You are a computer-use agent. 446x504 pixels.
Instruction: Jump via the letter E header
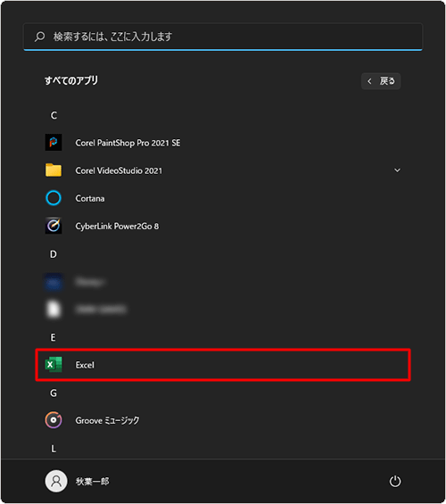click(x=53, y=337)
